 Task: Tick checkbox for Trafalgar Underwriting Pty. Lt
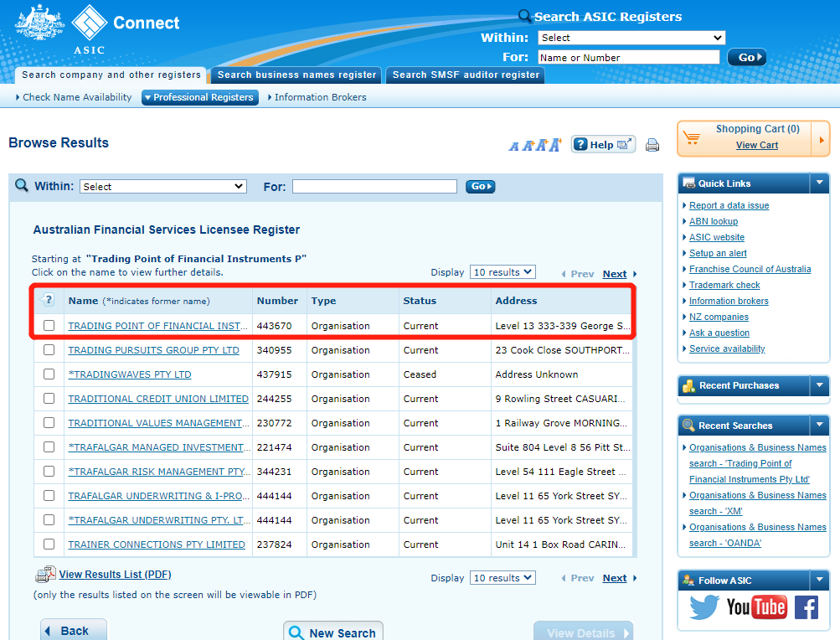pyautogui.click(x=49, y=520)
